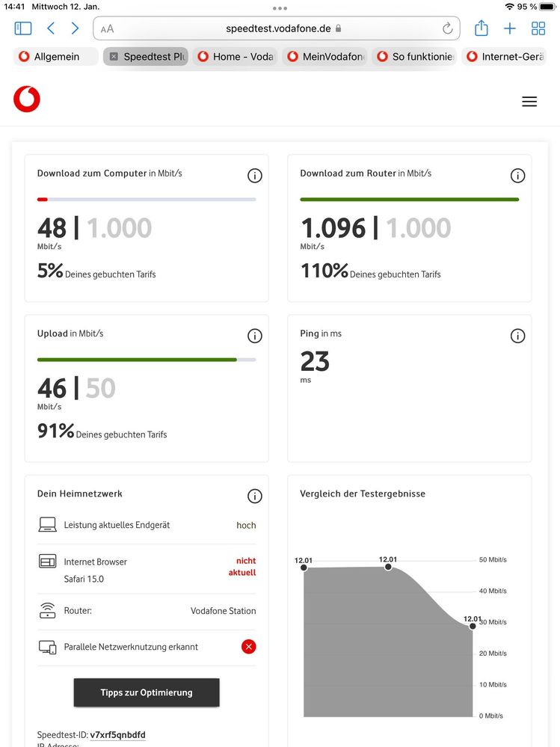The image size is (560, 747).
Task: Go forward to next page
Action: 75,28
